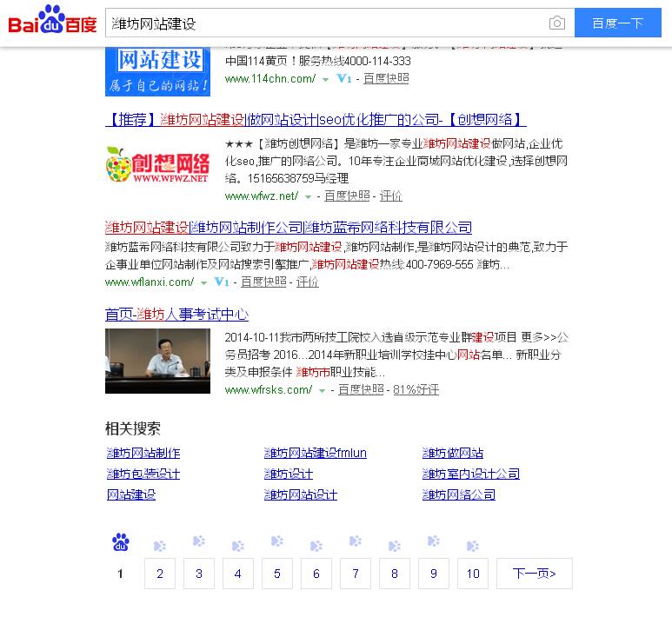
Task: Select related search 潍坊室内设计公司
Action: pyautogui.click(x=470, y=474)
